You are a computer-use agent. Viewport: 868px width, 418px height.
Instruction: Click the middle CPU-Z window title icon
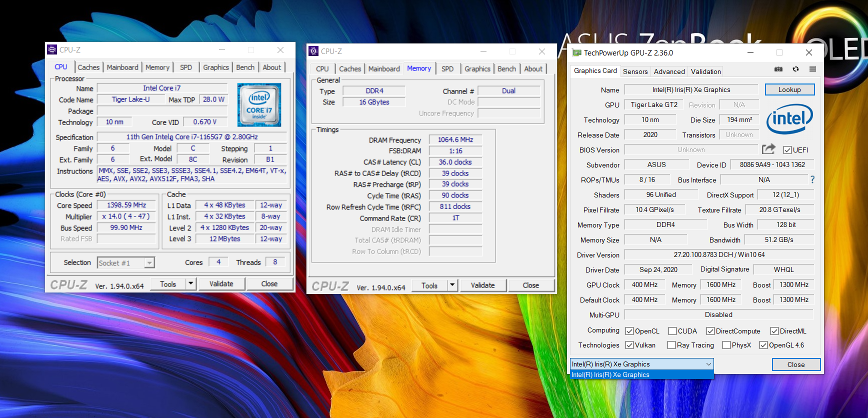[313, 51]
